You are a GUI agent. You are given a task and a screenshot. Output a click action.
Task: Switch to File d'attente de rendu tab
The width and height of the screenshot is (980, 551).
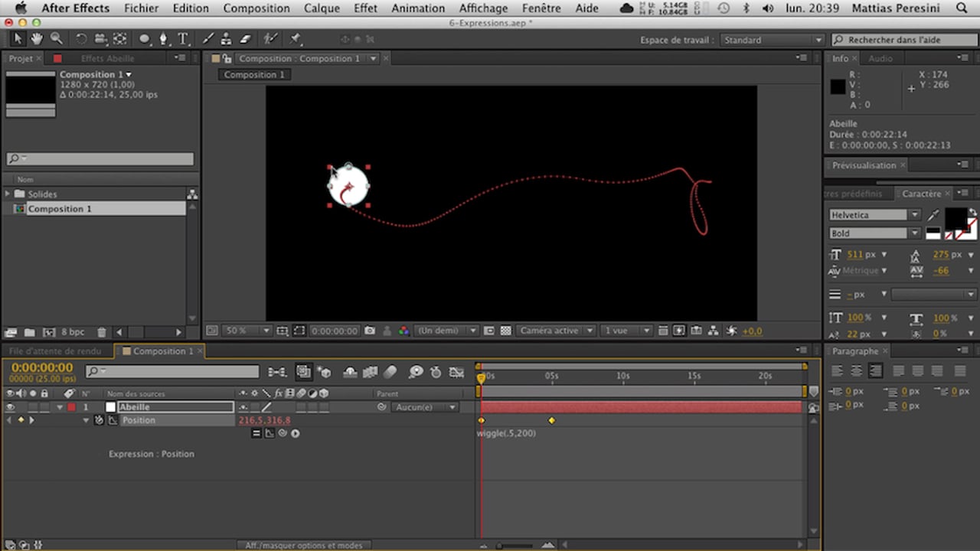[x=56, y=351]
